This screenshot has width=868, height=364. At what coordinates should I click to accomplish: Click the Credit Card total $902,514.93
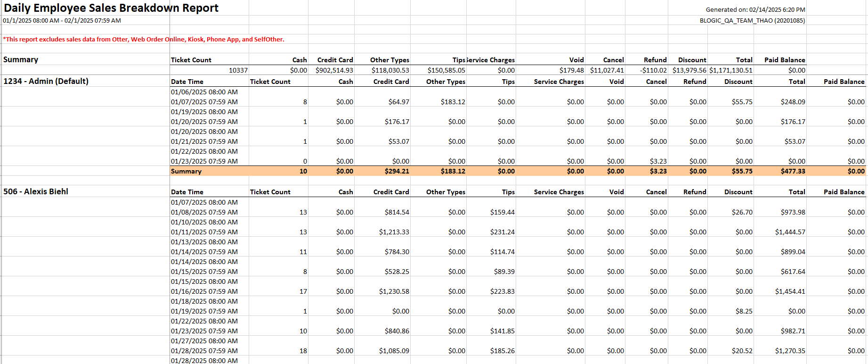[334, 70]
